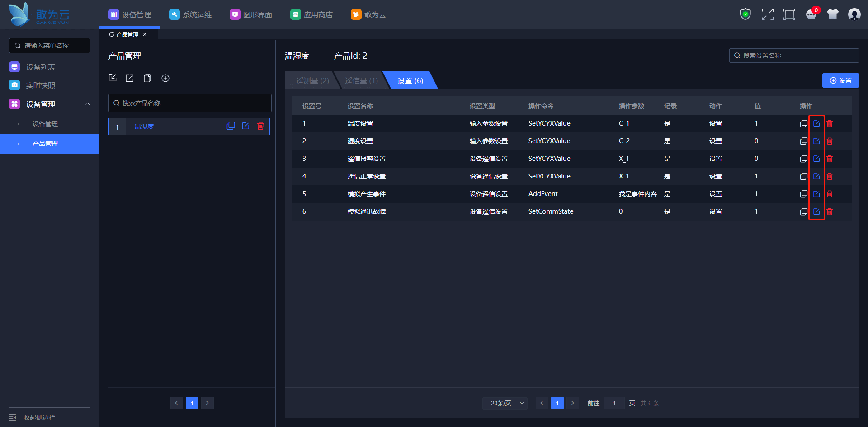Image resolution: width=868 pixels, height=427 pixels.
Task: Copy the 湿度设置 row
Action: tap(803, 141)
